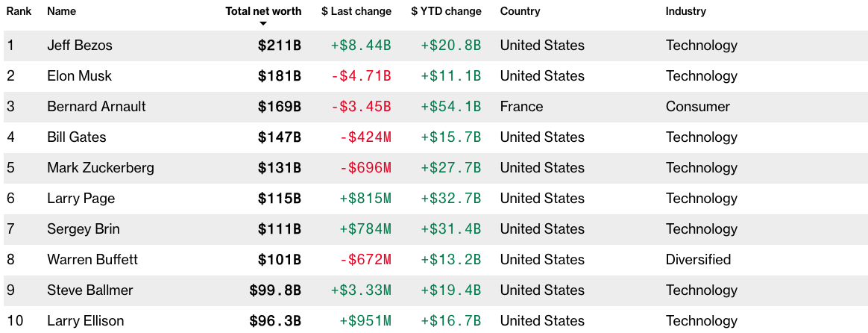Select Sergey Brin row name

(x=84, y=229)
